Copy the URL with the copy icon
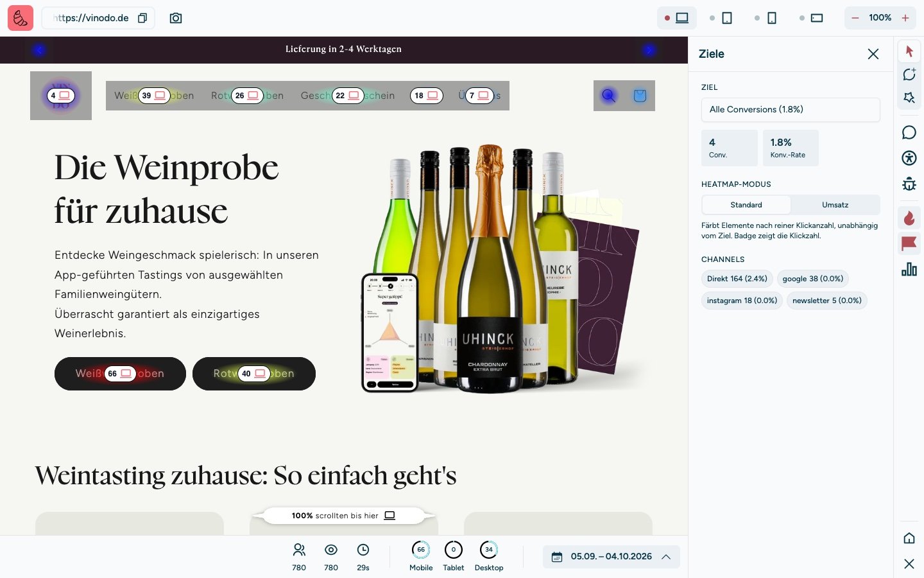The height and width of the screenshot is (578, 924). click(142, 18)
